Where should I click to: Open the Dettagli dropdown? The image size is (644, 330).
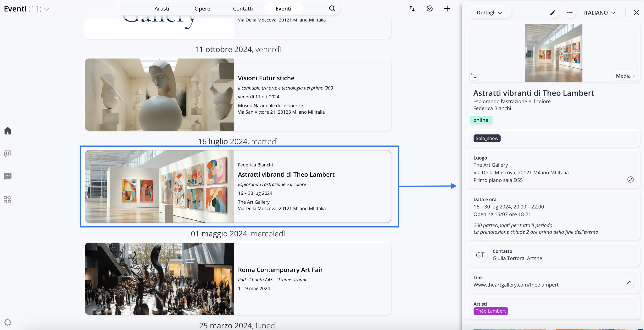click(489, 12)
